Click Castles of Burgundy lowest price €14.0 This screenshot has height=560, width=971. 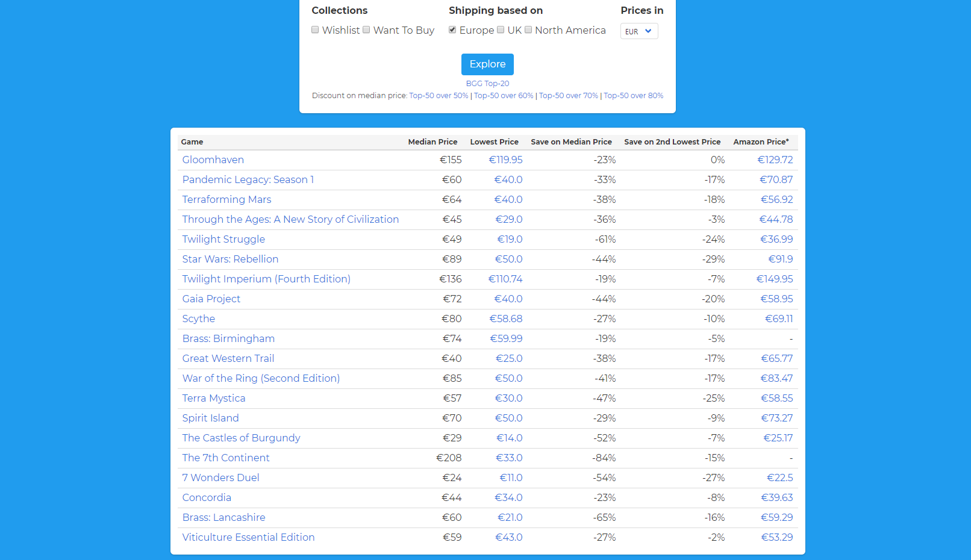click(x=510, y=438)
